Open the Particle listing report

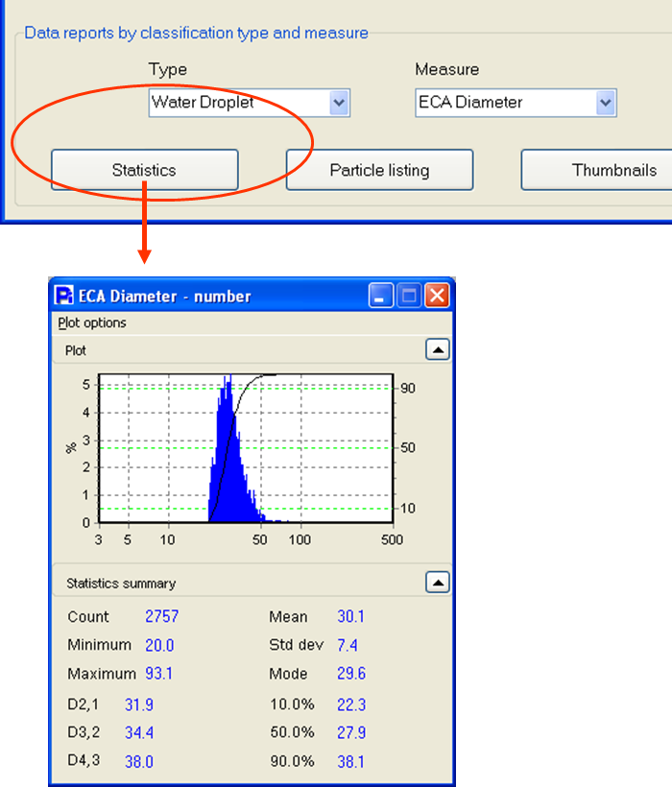tap(379, 170)
